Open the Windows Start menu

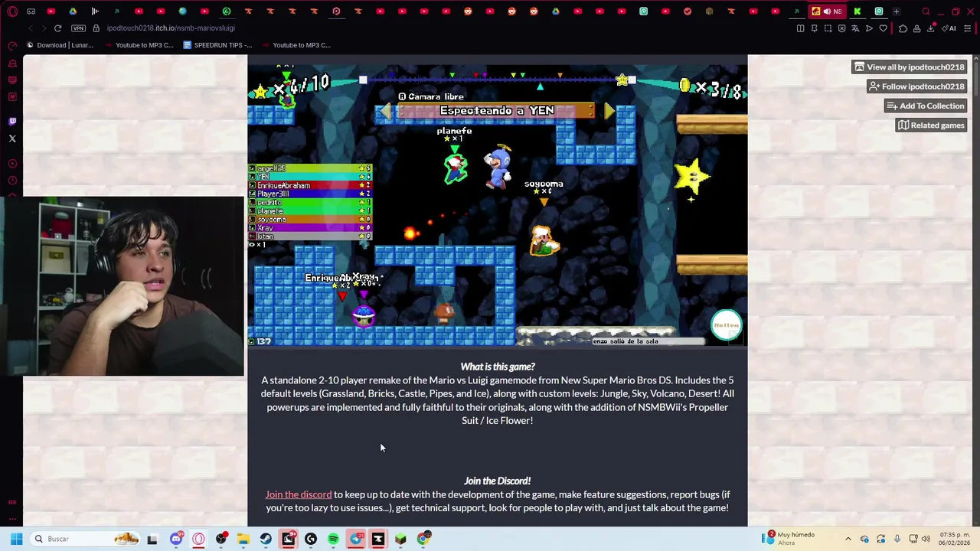[x=16, y=539]
